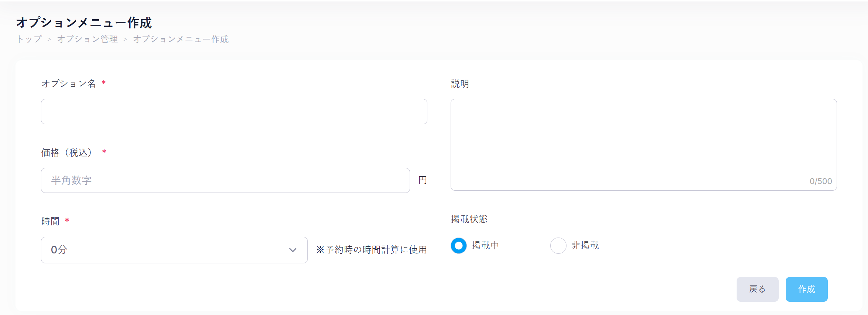The image size is (868, 315).
Task: Click the chevron arrow in the 時間 dropdown
Action: coord(293,250)
